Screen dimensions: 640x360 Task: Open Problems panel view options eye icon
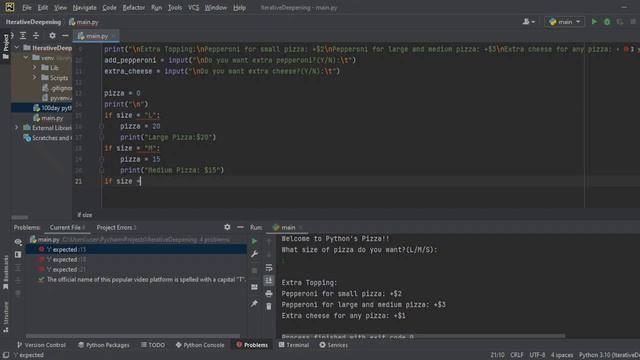click(x=18, y=242)
